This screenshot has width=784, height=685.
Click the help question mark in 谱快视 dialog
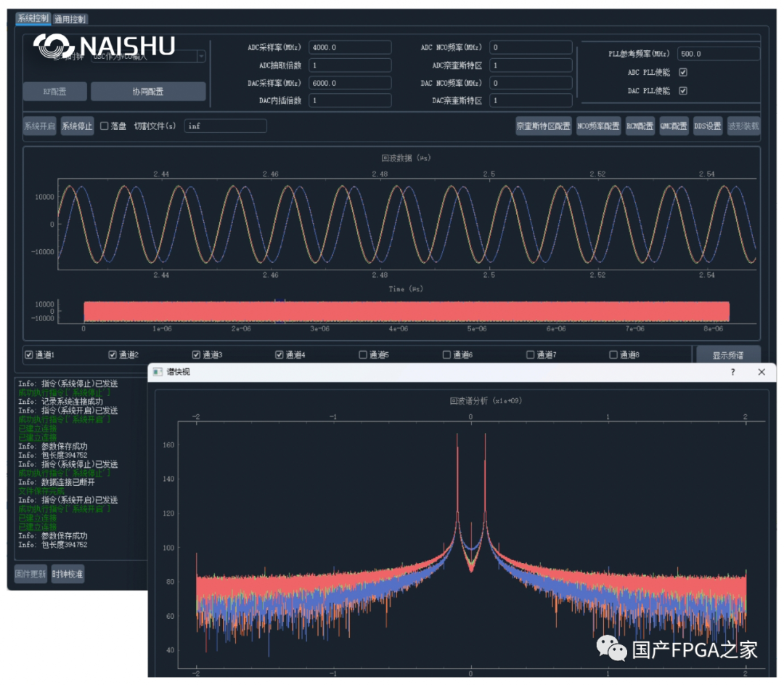[x=732, y=372]
